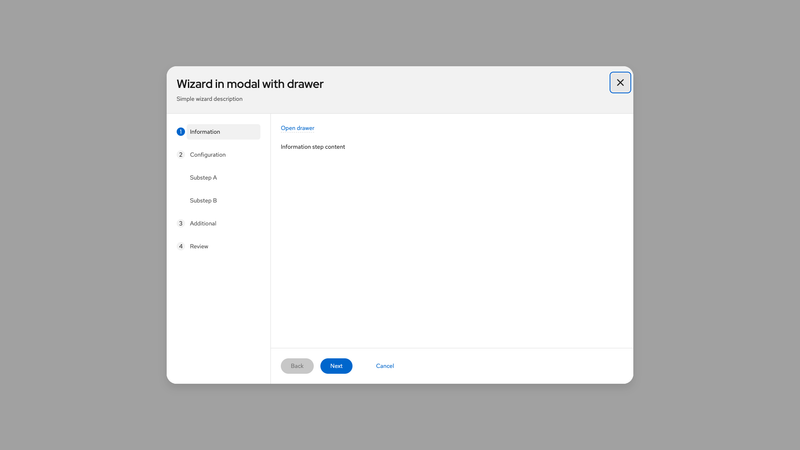Click the disabled Back button

point(297,366)
